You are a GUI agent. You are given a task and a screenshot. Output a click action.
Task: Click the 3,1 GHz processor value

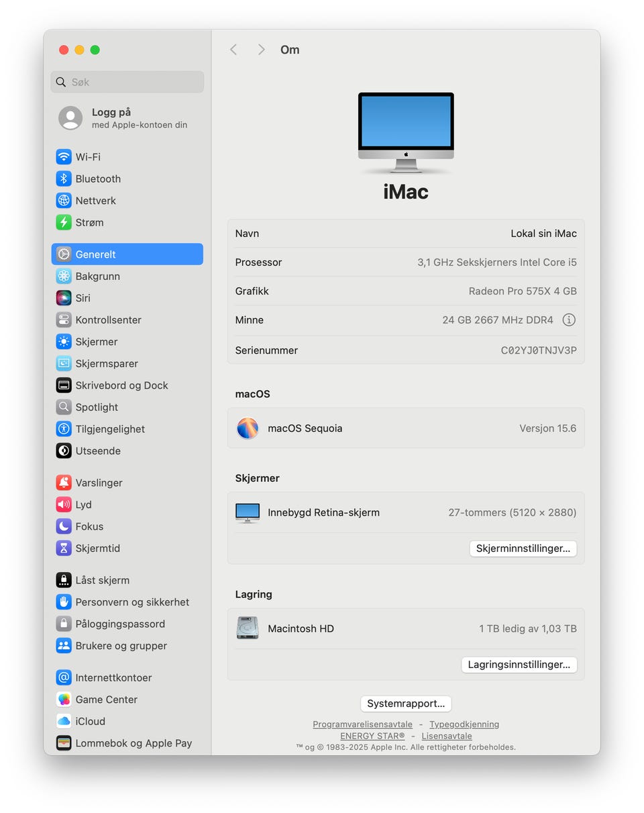[497, 262]
